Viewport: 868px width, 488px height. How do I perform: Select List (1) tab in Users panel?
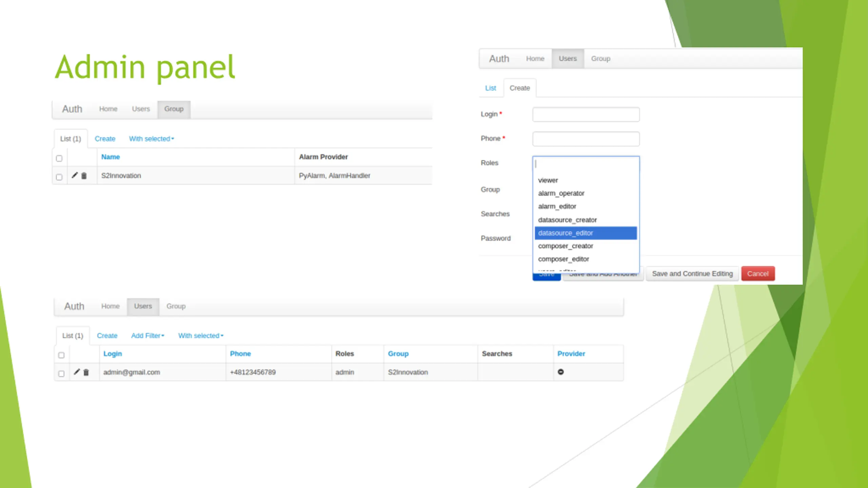point(73,335)
